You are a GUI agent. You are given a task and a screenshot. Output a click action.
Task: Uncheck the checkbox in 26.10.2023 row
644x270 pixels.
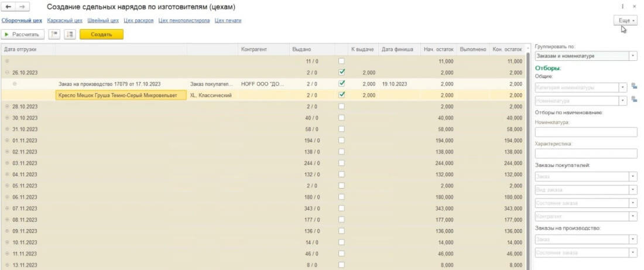[x=342, y=73]
